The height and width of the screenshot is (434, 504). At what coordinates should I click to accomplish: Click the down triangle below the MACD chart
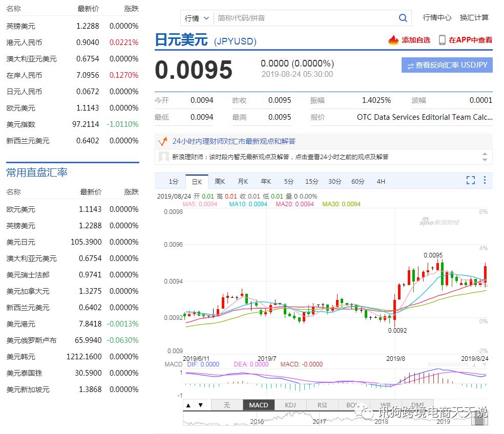point(200,405)
